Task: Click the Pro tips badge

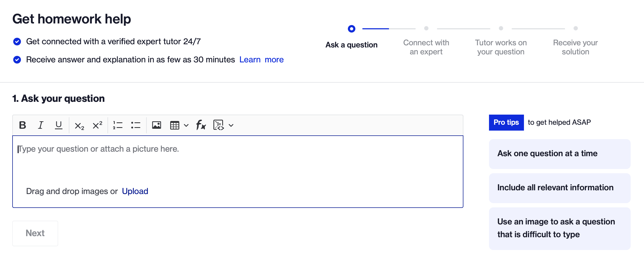Action: click(x=506, y=122)
